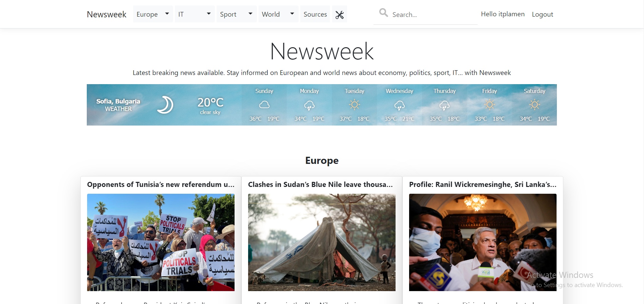Click the Wednesday forecast label
The image size is (644, 304).
399,91
